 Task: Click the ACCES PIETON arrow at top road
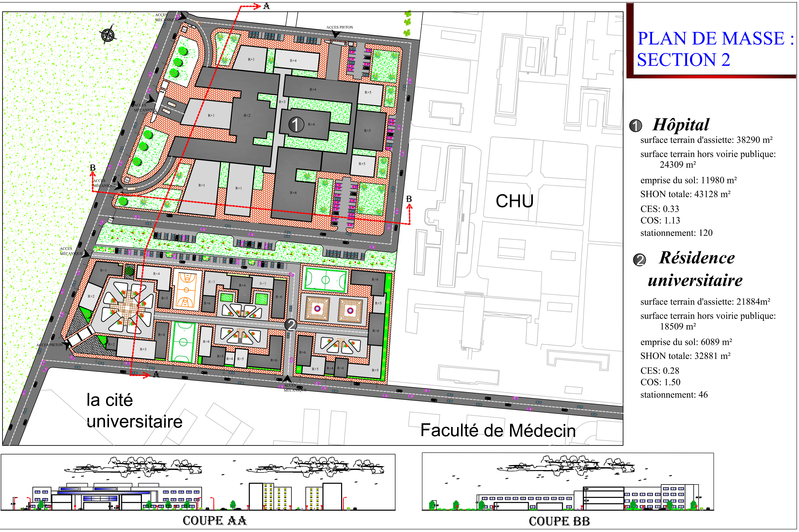point(336,34)
